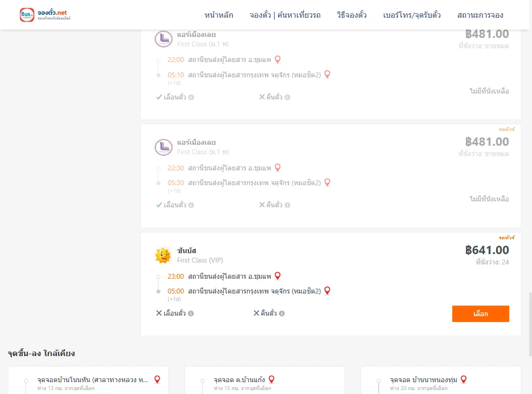Click the ฿641.00 price of ชันบัส
The height and width of the screenshot is (394, 532).
click(x=487, y=250)
